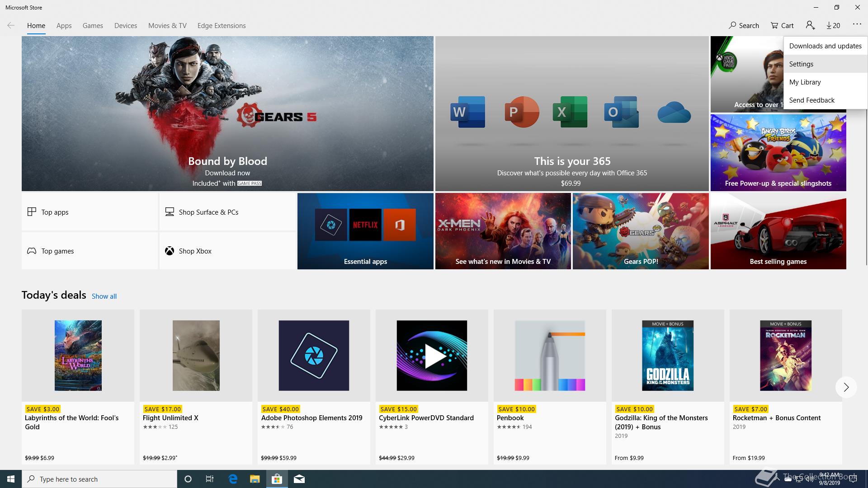Open the Cart
Image resolution: width=868 pixels, height=488 pixels.
point(782,26)
